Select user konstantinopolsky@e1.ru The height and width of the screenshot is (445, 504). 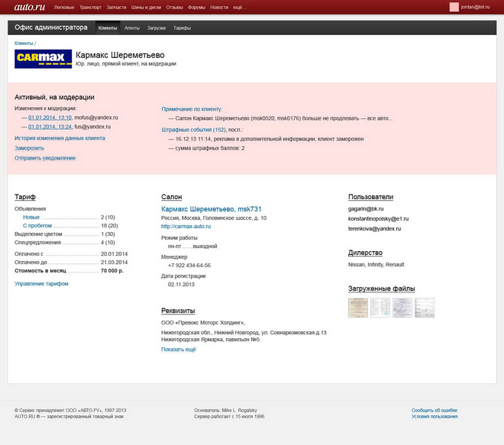[x=378, y=219]
